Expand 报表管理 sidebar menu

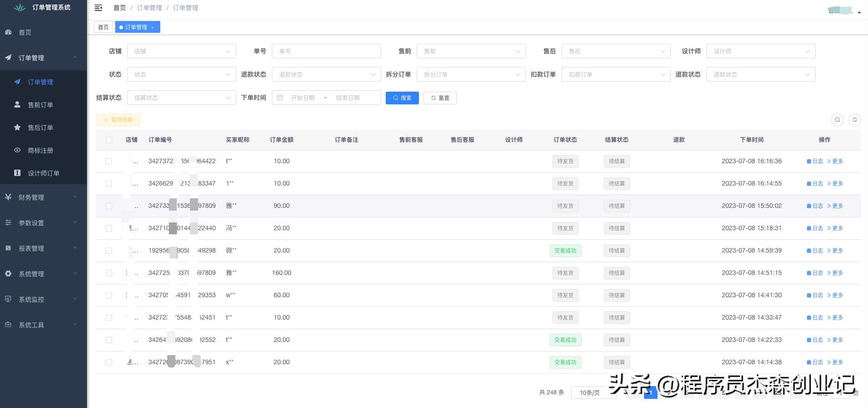tap(43, 248)
